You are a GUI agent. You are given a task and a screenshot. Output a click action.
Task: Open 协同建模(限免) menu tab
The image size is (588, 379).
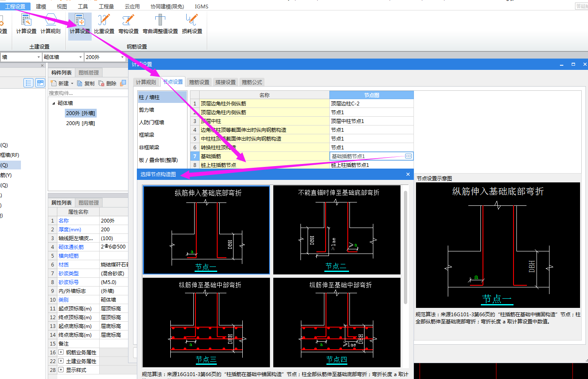click(x=167, y=6)
